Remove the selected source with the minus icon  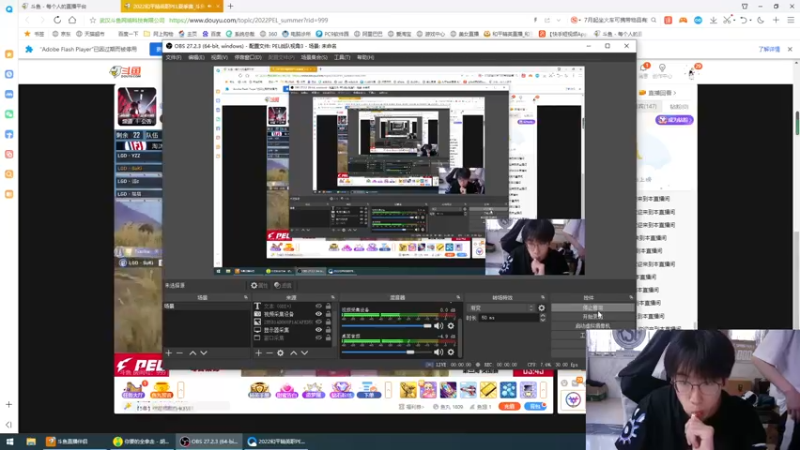click(269, 353)
